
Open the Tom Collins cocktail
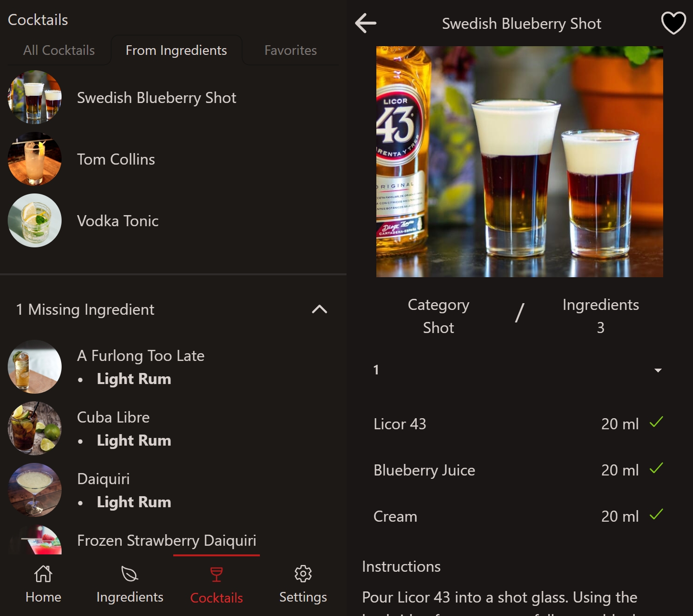coord(116,159)
